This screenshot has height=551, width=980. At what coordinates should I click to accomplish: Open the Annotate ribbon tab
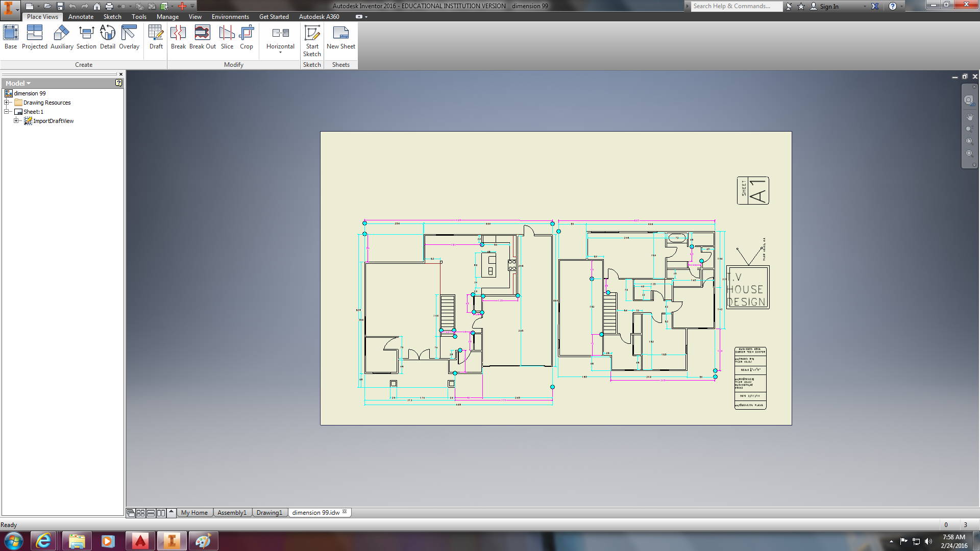tap(81, 17)
